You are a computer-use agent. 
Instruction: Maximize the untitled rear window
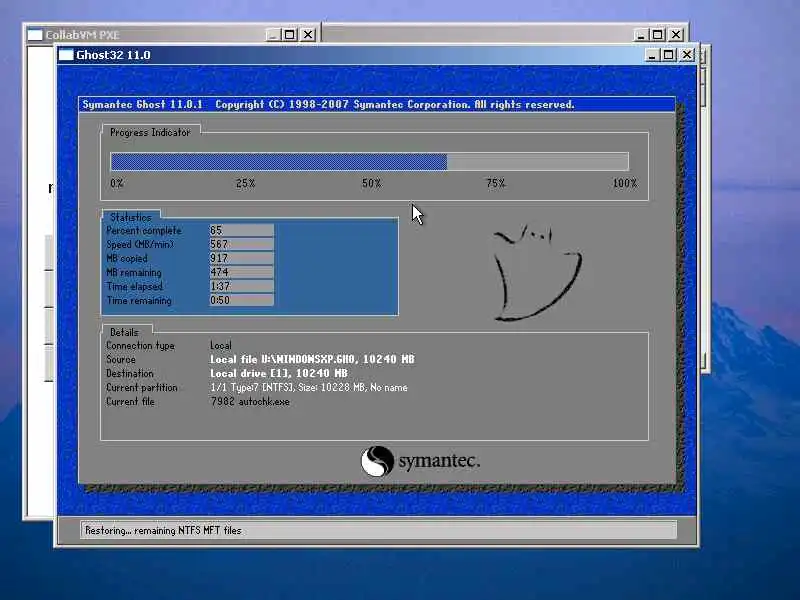[x=658, y=35]
